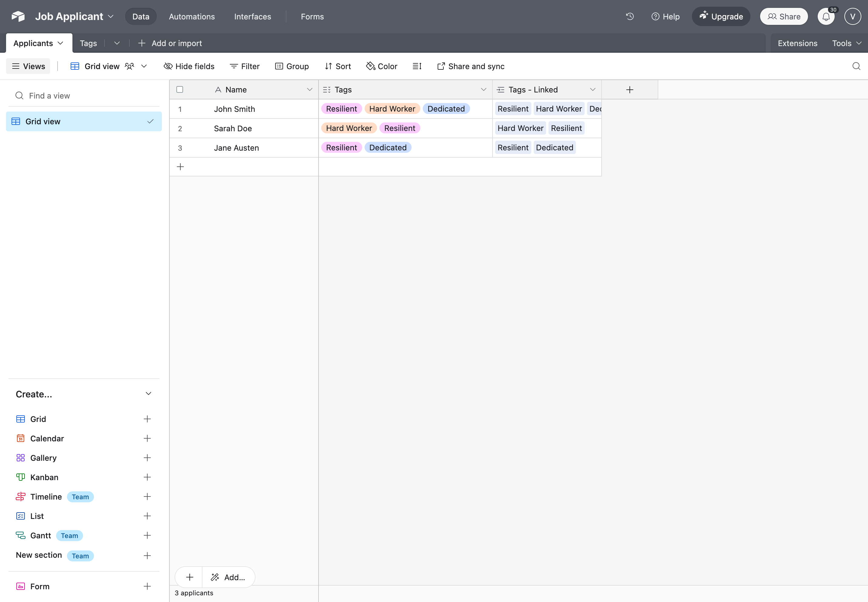
Task: Click Hide fields visibility button
Action: [x=189, y=66]
